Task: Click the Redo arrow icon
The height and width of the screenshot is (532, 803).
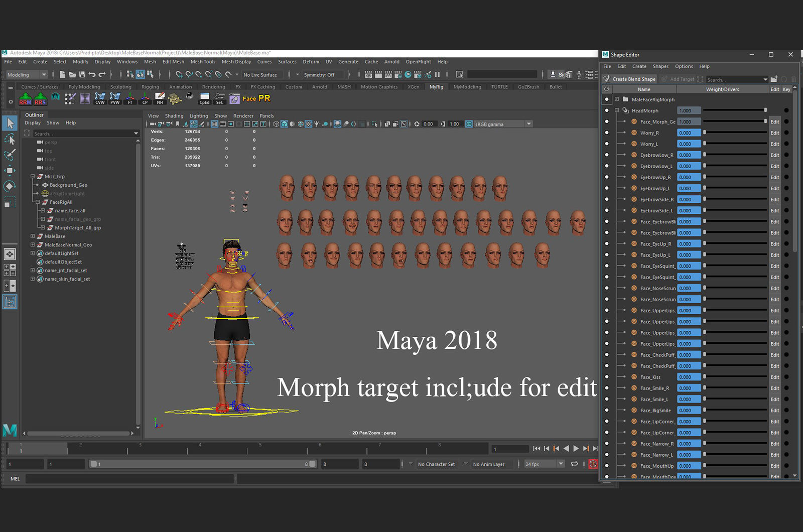Action: pyautogui.click(x=102, y=74)
